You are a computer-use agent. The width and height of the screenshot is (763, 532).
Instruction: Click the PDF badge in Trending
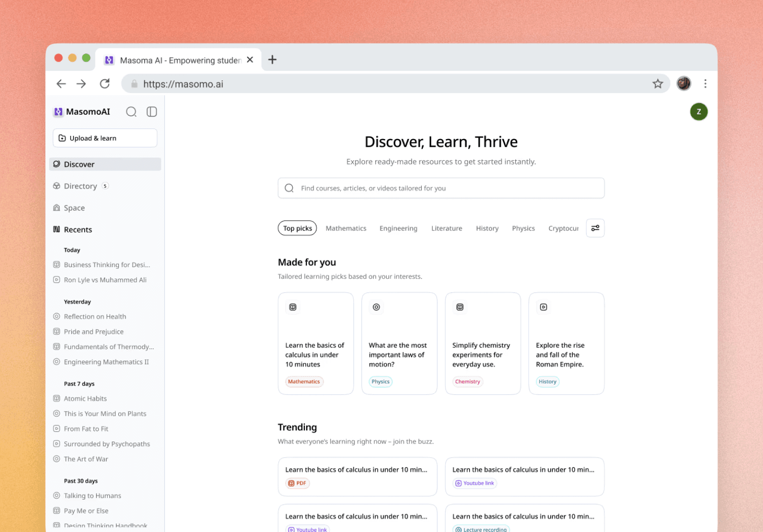point(297,483)
